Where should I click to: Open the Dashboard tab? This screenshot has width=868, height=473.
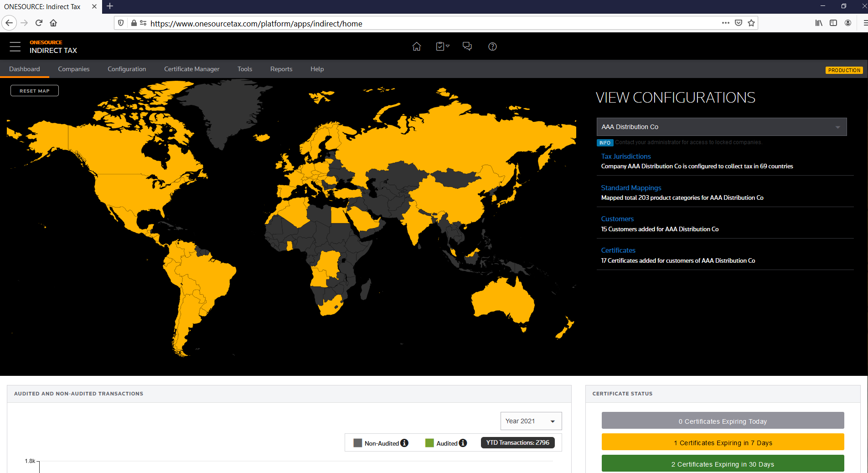click(25, 69)
